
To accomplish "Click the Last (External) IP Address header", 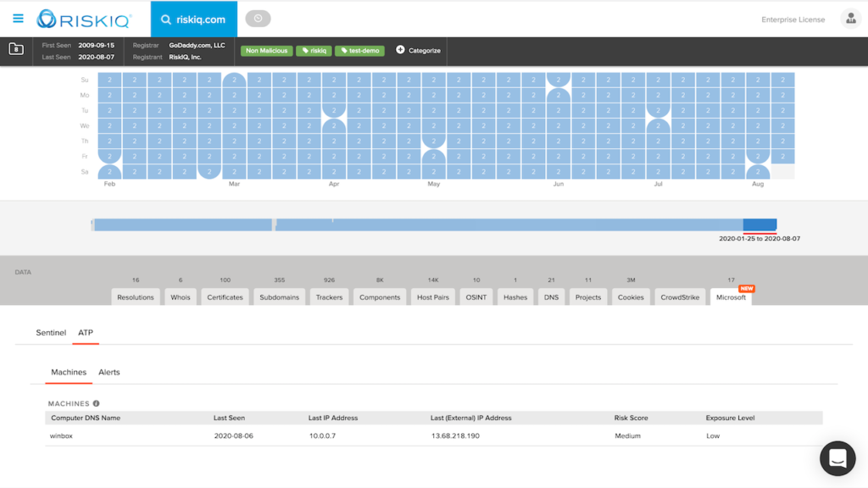I will click(470, 418).
